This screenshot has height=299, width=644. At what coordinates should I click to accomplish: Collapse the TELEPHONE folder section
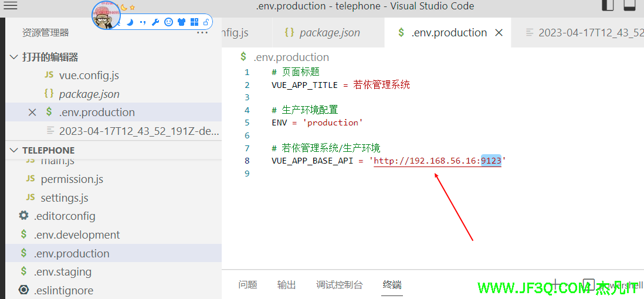pyautogui.click(x=13, y=150)
